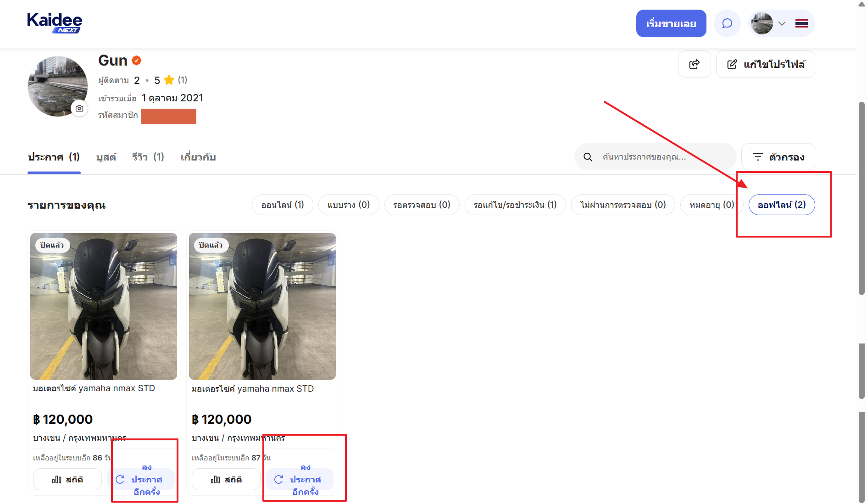The height and width of the screenshot is (504, 867).
Task: Select the รอตรวจสอบ (0) filter chip
Action: point(422,205)
